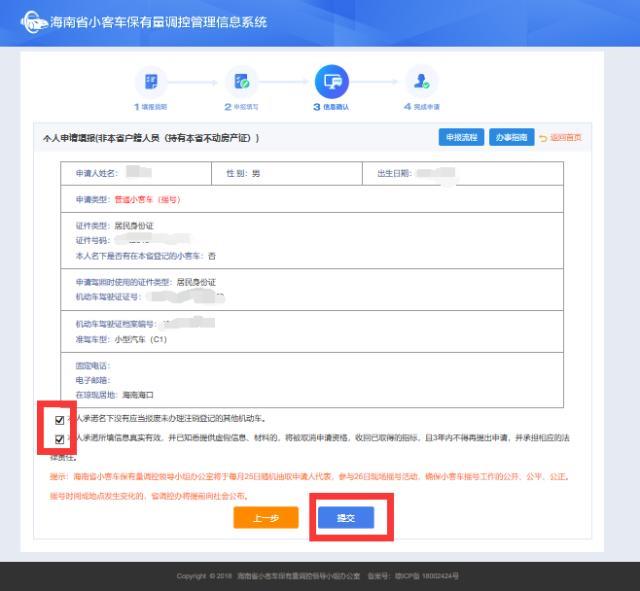Toggle the information-truthfulness commitment checkbox

point(60,439)
